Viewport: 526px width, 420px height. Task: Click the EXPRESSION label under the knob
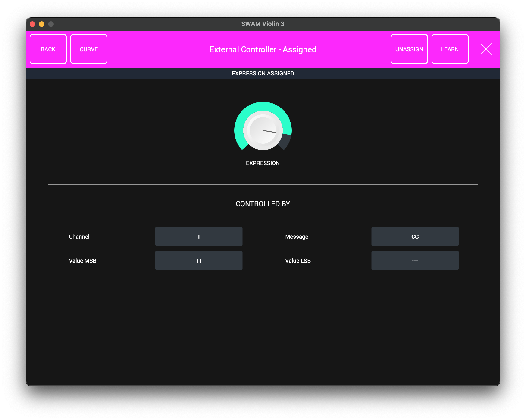click(263, 163)
